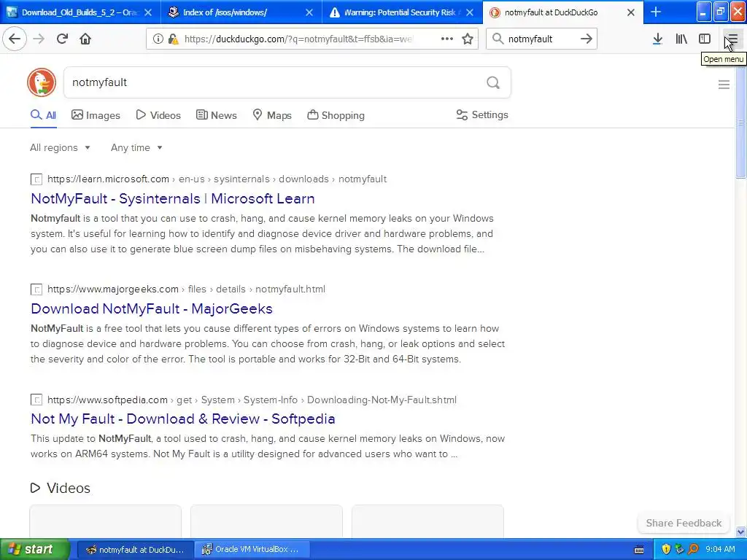Image resolution: width=747 pixels, height=560 pixels.
Task: Click DuckDuckGo search magnifier button
Action: tap(493, 83)
